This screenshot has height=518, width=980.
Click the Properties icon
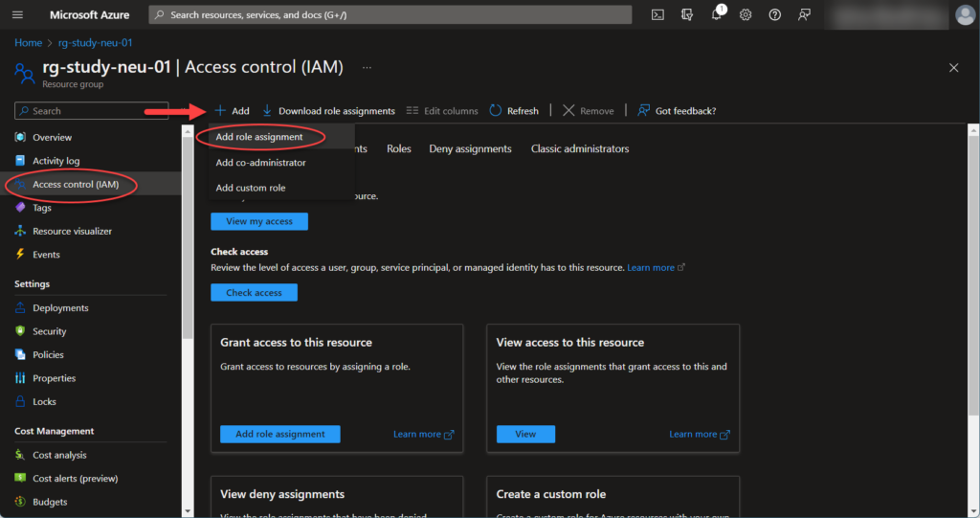(20, 378)
